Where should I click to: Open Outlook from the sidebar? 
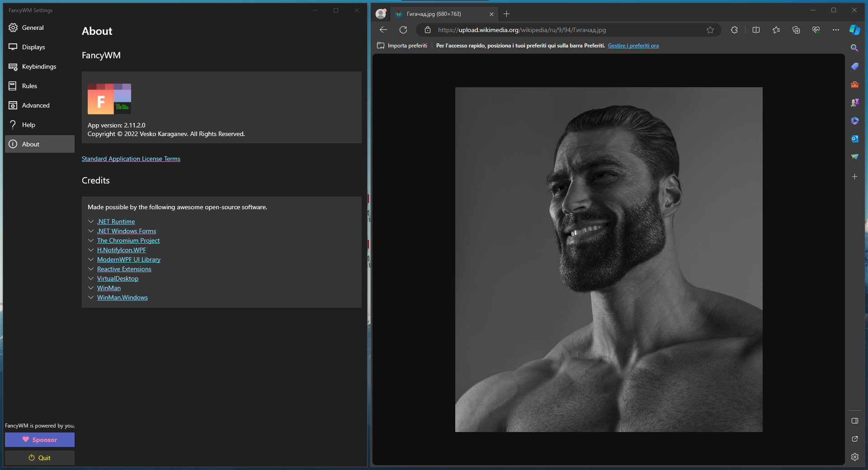tap(854, 139)
